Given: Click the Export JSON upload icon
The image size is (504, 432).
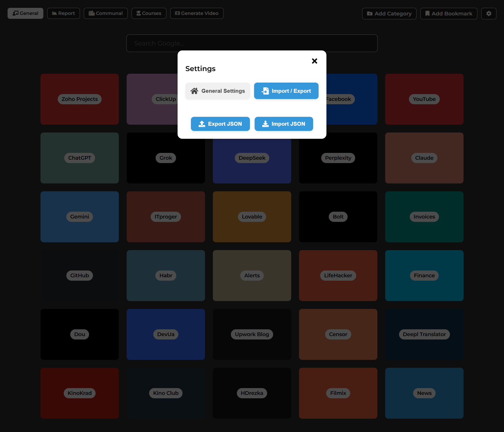Looking at the screenshot, I should pos(202,124).
